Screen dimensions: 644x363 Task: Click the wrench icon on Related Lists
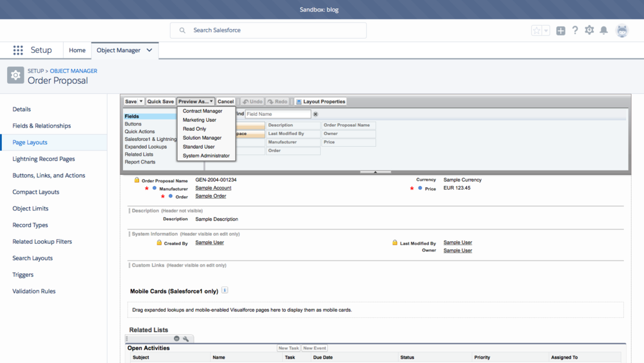[186, 339]
